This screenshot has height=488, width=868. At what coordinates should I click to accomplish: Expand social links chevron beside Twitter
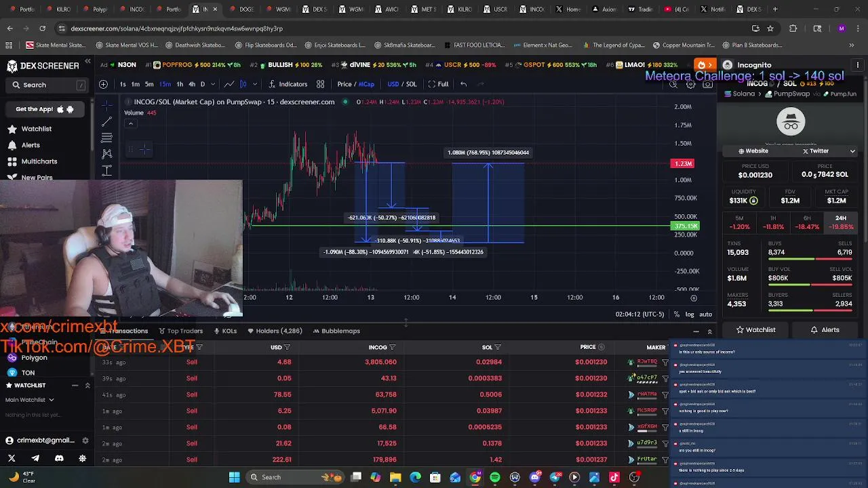(852, 151)
